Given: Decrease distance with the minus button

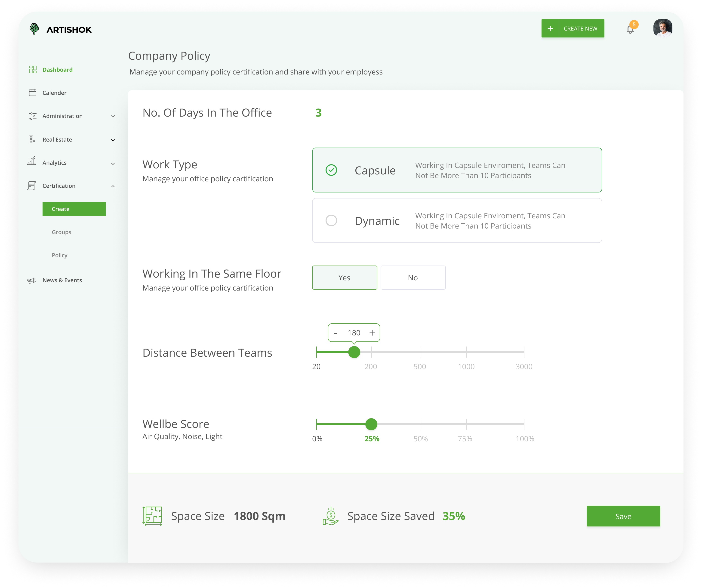Looking at the screenshot, I should [x=336, y=333].
